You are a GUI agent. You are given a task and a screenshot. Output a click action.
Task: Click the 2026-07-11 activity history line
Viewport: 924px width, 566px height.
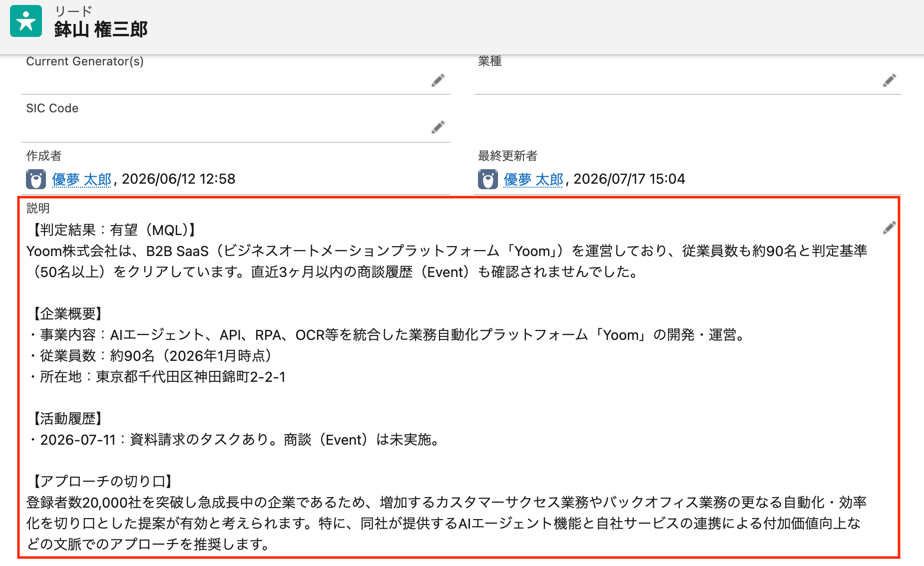235,440
